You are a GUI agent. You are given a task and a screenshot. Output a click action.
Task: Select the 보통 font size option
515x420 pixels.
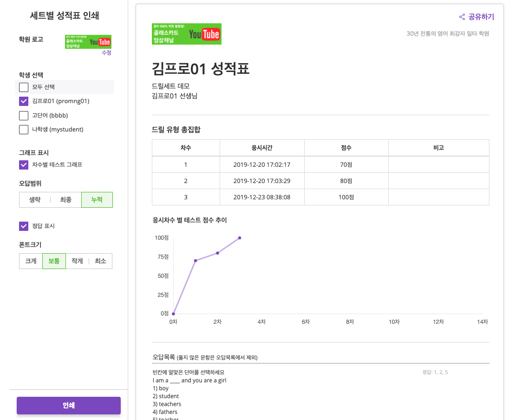tap(54, 261)
